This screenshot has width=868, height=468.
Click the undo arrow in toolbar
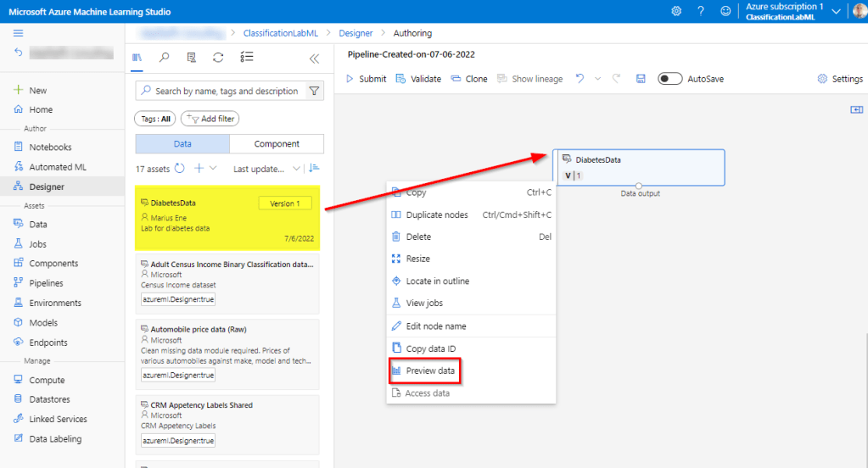[580, 79]
